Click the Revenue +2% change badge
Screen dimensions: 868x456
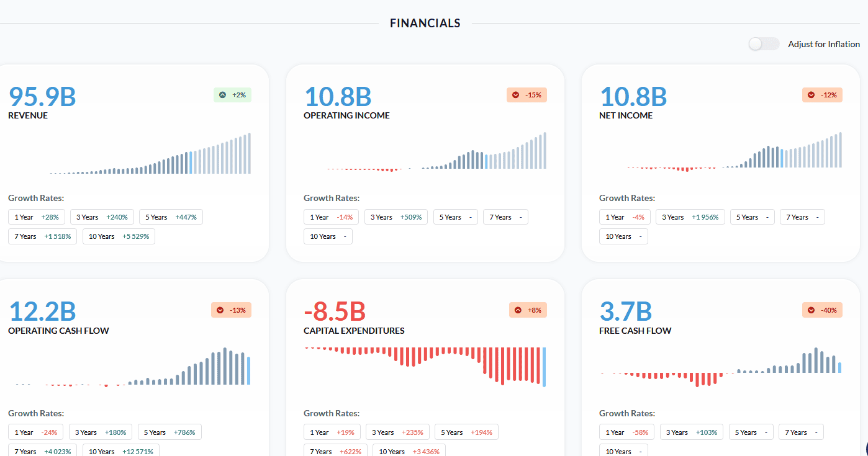232,95
